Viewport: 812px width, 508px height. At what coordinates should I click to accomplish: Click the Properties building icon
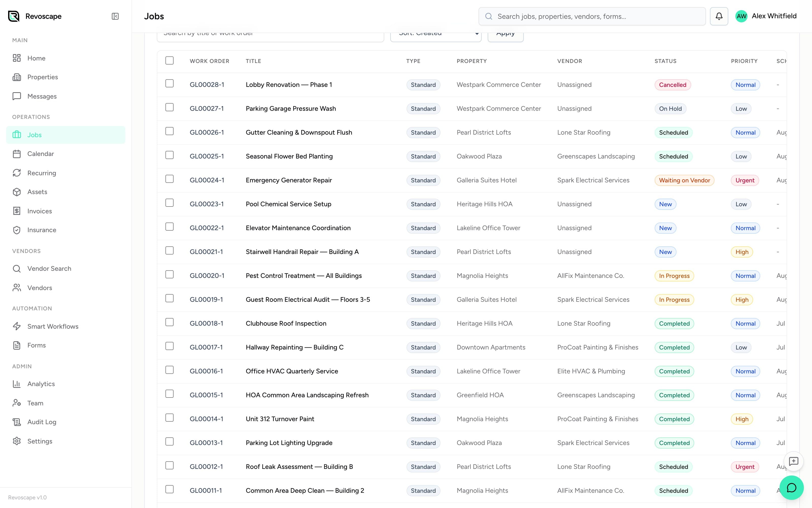click(x=17, y=77)
